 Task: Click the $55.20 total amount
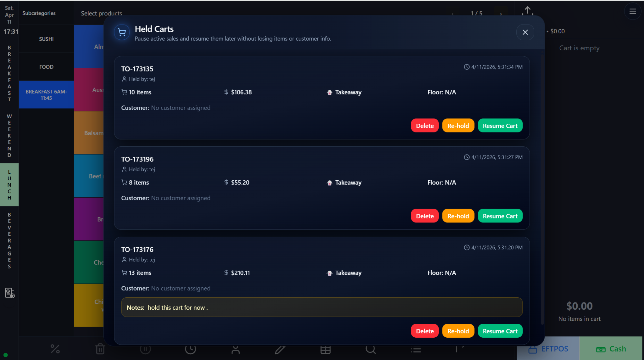coord(240,183)
